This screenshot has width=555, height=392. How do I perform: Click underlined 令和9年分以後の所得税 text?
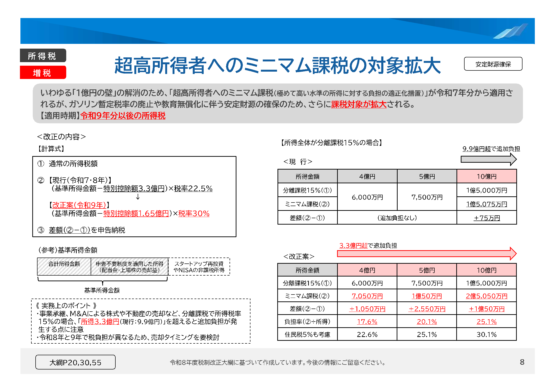click(x=123, y=116)
